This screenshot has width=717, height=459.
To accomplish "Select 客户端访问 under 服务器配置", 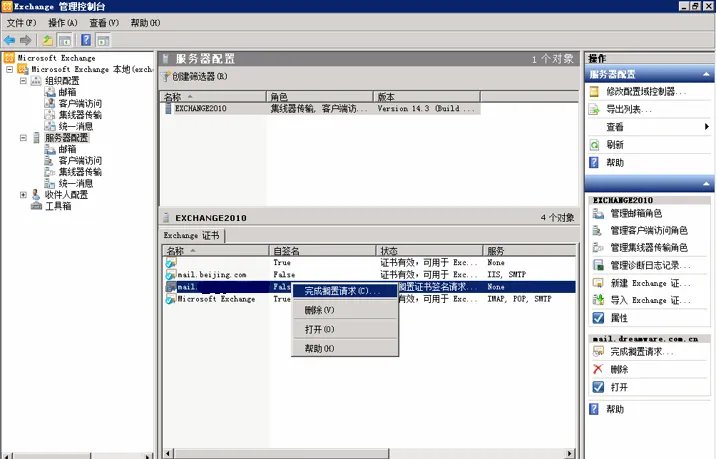I will [x=80, y=160].
